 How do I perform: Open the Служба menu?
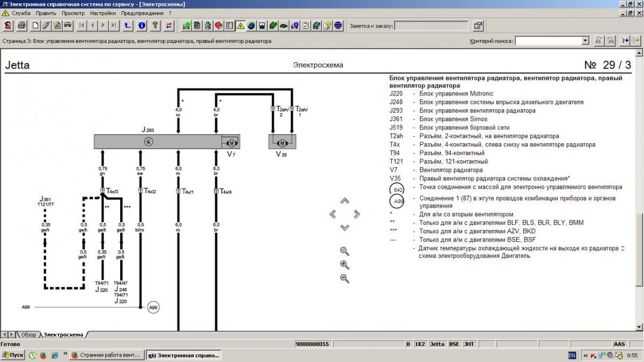pos(21,13)
